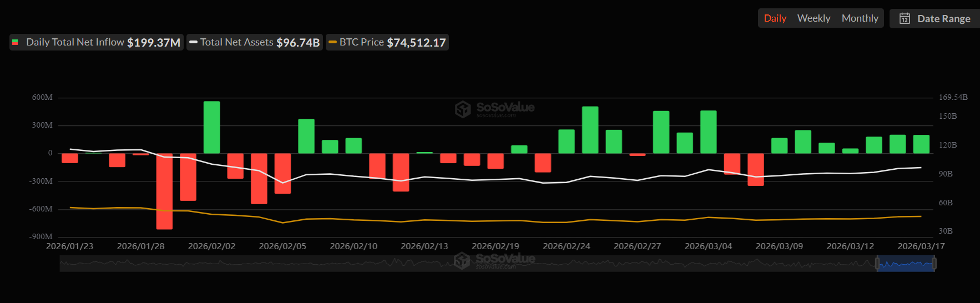Click the grey history area of the range slider
Viewport: 980px width, 303px height.
[x=467, y=264]
